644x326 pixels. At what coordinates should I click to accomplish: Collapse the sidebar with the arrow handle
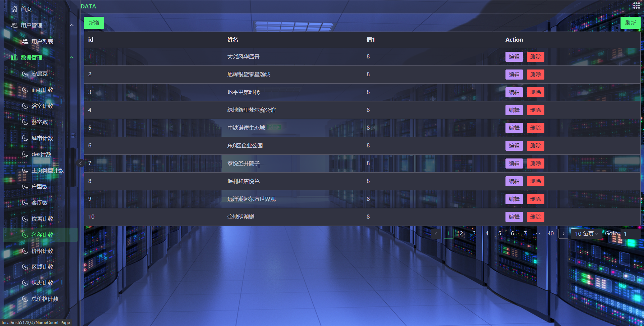80,163
